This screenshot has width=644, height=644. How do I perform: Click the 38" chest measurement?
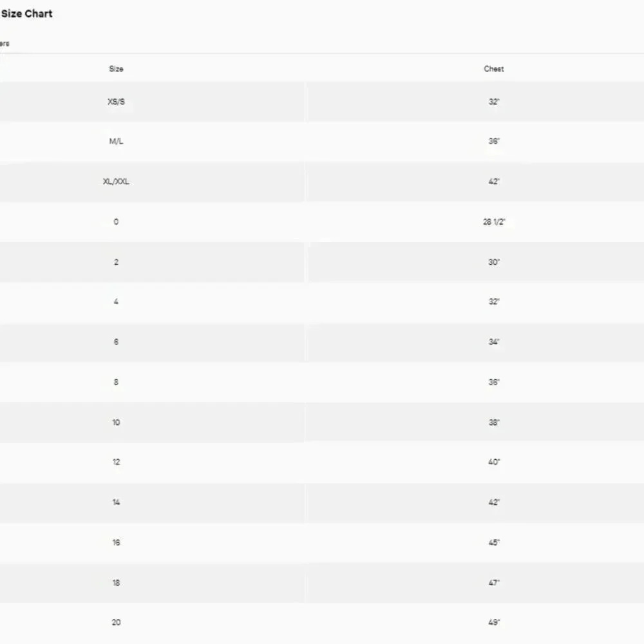[x=494, y=422]
